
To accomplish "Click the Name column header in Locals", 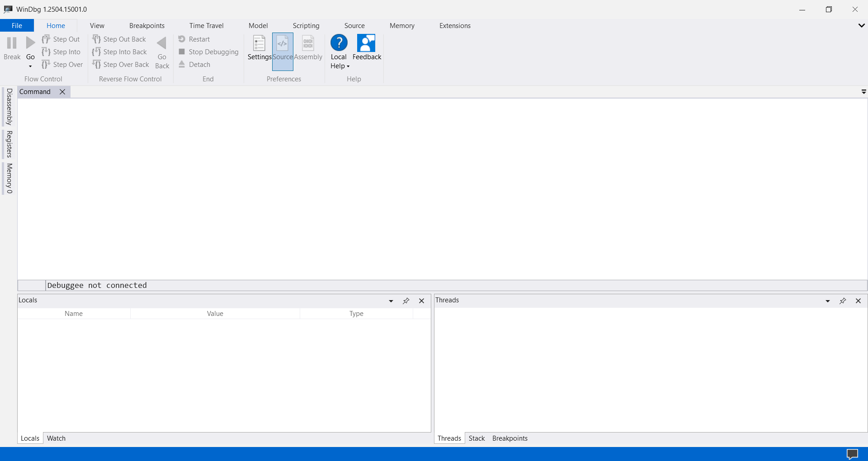I will (x=74, y=314).
